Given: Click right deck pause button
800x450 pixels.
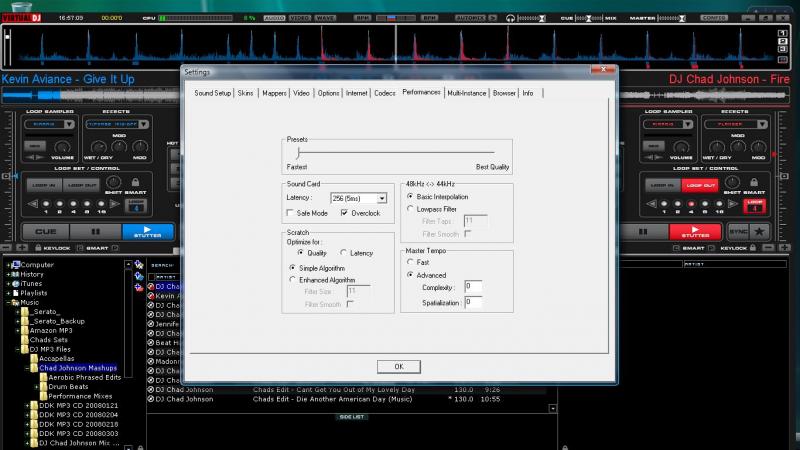Looking at the screenshot, I should pyautogui.click(x=643, y=232).
